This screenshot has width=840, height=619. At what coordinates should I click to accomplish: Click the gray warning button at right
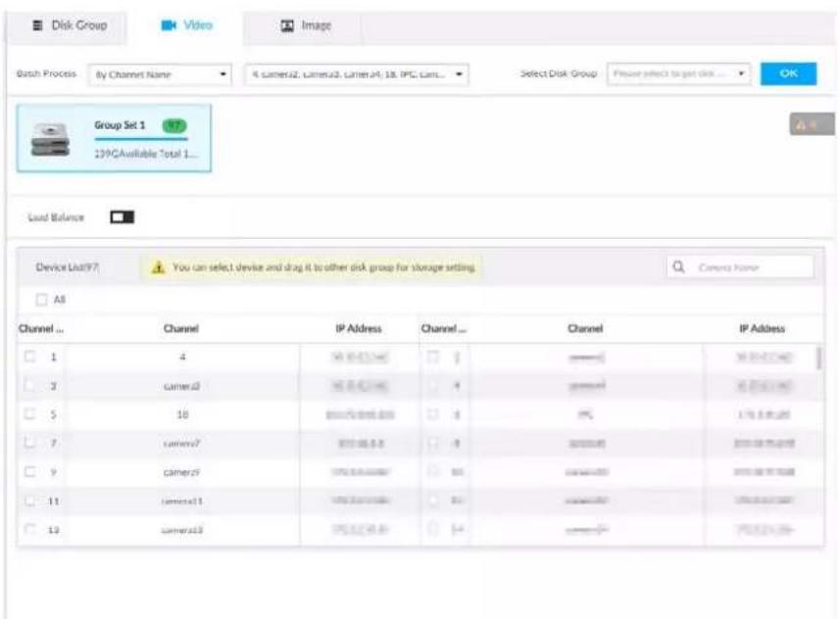click(812, 124)
